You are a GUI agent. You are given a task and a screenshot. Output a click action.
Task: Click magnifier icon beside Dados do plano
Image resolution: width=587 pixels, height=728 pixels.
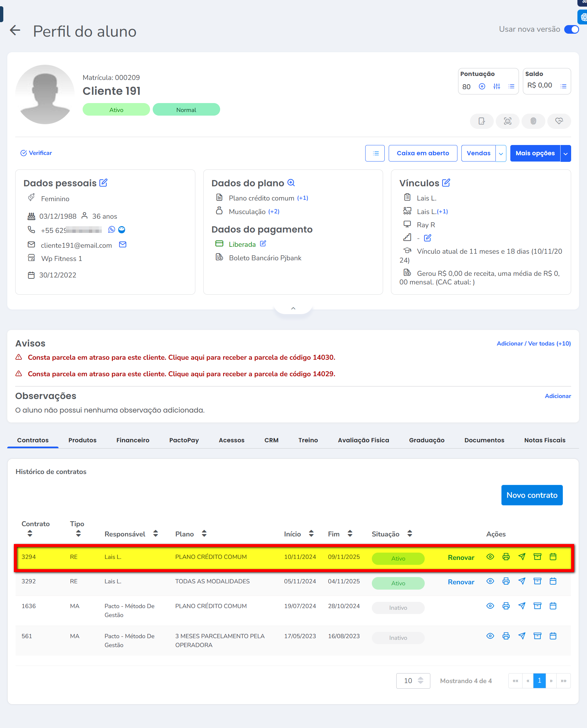pyautogui.click(x=291, y=183)
